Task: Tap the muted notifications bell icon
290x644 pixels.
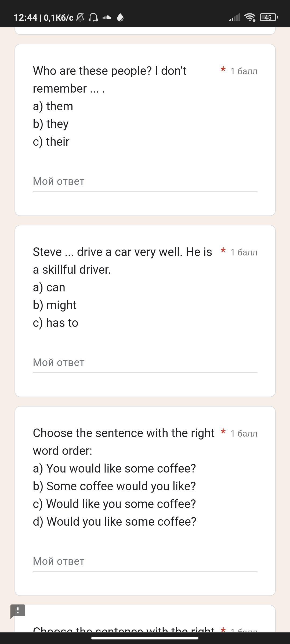Action: click(x=80, y=17)
